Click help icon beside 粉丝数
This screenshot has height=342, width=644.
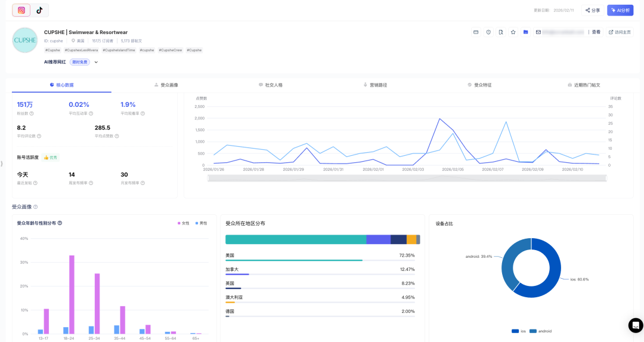[x=32, y=113]
